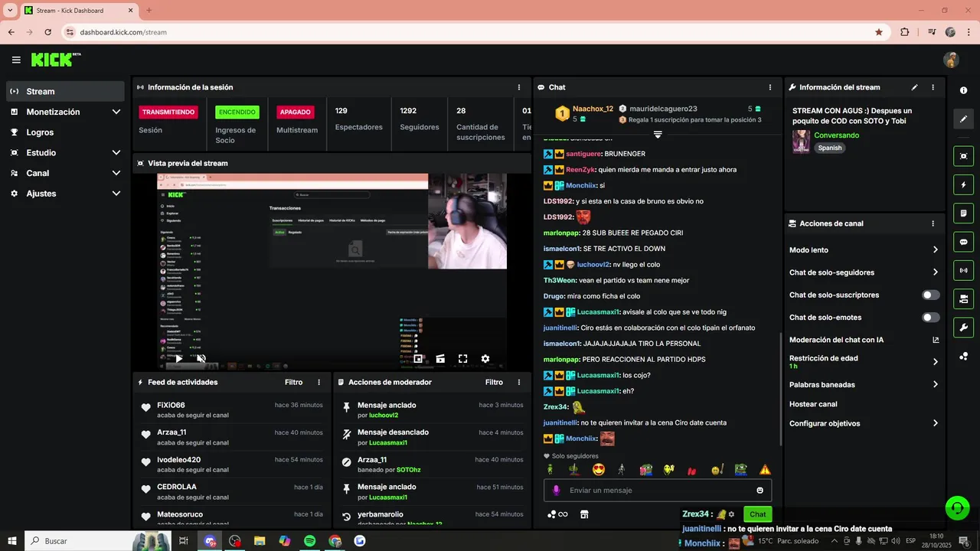The height and width of the screenshot is (551, 980).
Task: Open chat settings gear near Chat button
Action: (x=731, y=514)
